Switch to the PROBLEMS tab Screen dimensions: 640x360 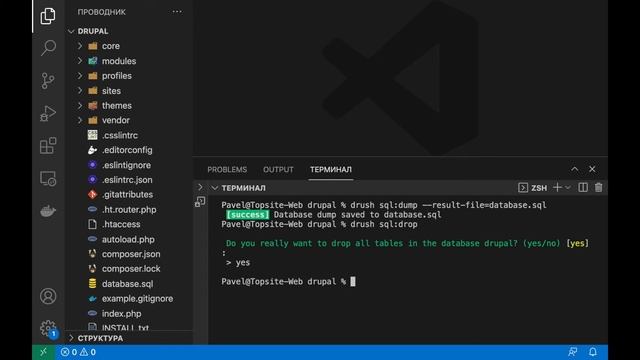227,169
